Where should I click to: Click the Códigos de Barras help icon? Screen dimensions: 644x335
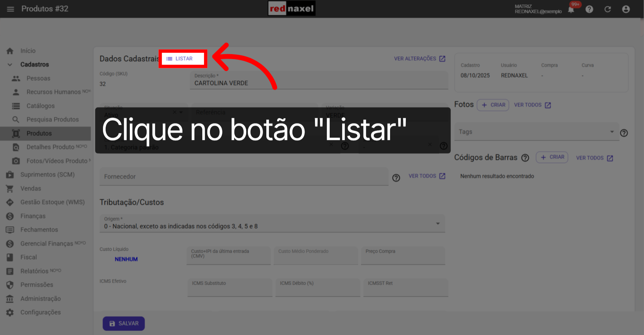point(525,157)
